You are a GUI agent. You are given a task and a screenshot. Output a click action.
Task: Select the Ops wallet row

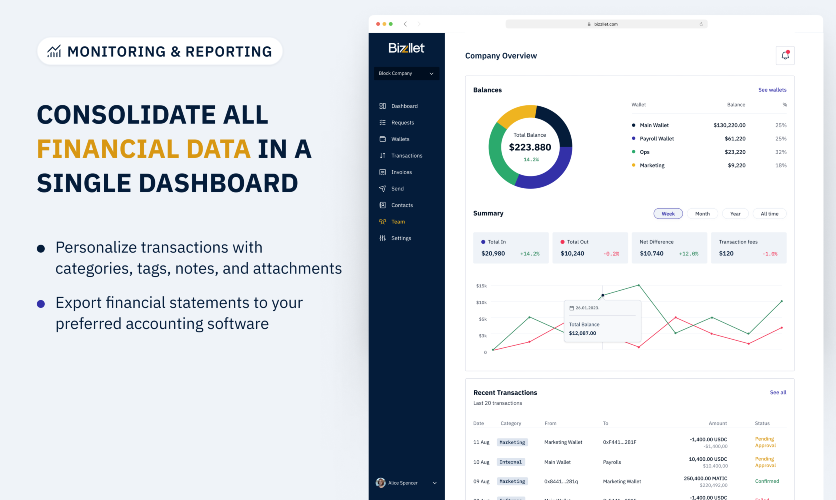[x=709, y=152]
